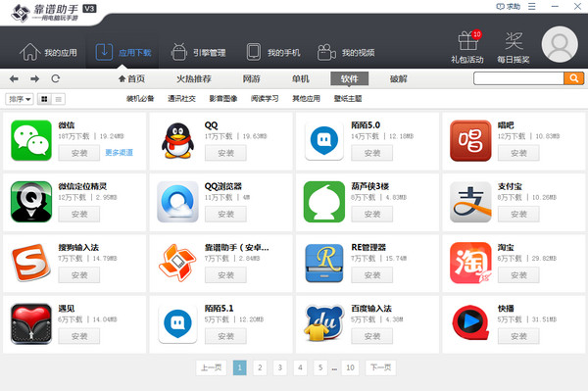
Task: Switch to list view
Action: (58, 99)
